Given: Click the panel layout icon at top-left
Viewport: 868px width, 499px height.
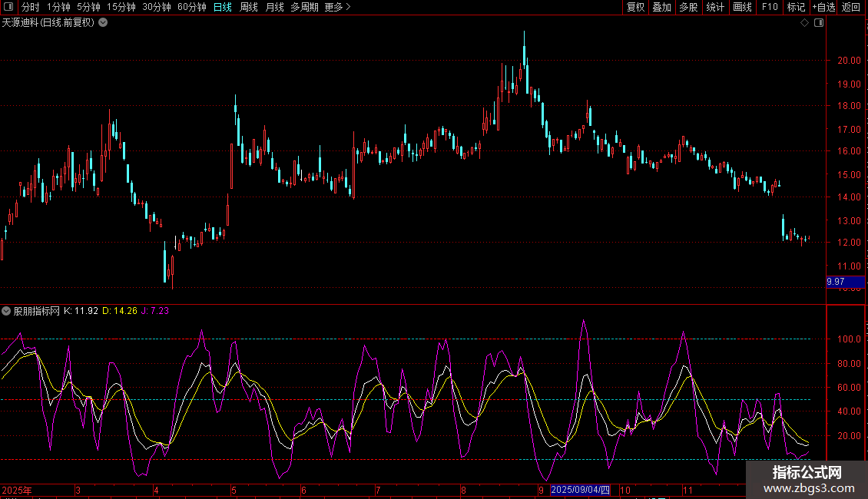Looking at the screenshot, I should point(9,7).
